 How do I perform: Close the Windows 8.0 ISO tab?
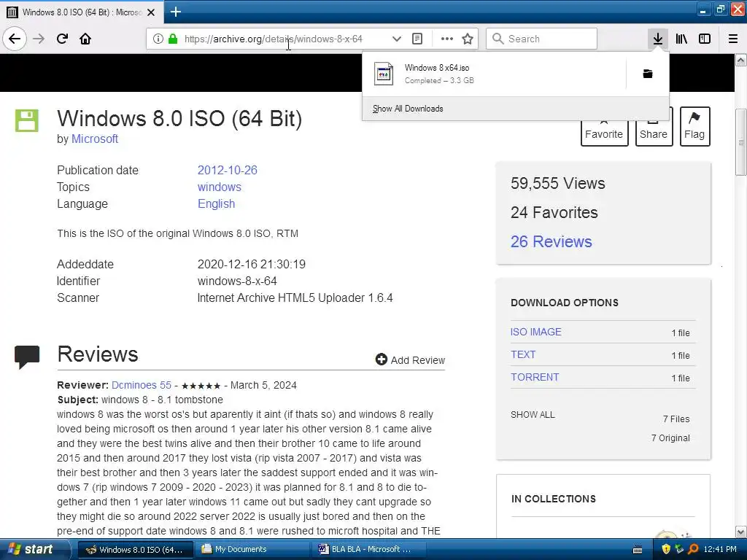coord(151,12)
